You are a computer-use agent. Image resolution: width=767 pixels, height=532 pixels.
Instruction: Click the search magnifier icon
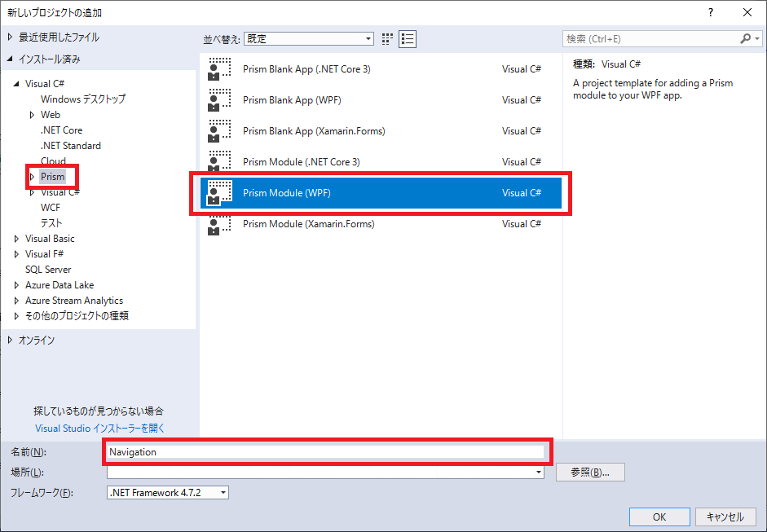[x=746, y=38]
